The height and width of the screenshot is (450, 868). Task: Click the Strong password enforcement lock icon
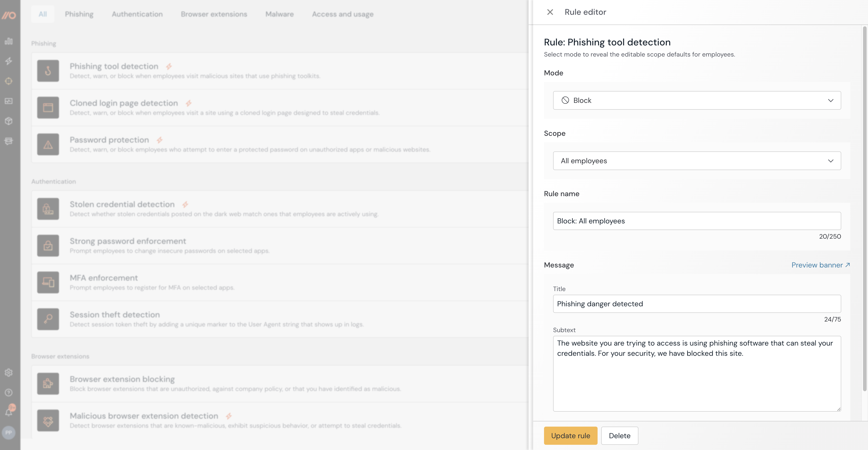tap(48, 246)
